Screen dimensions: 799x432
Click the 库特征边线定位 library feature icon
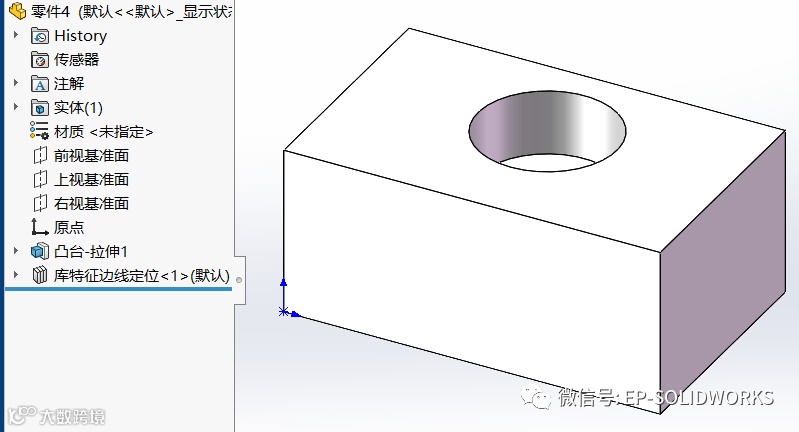click(40, 276)
